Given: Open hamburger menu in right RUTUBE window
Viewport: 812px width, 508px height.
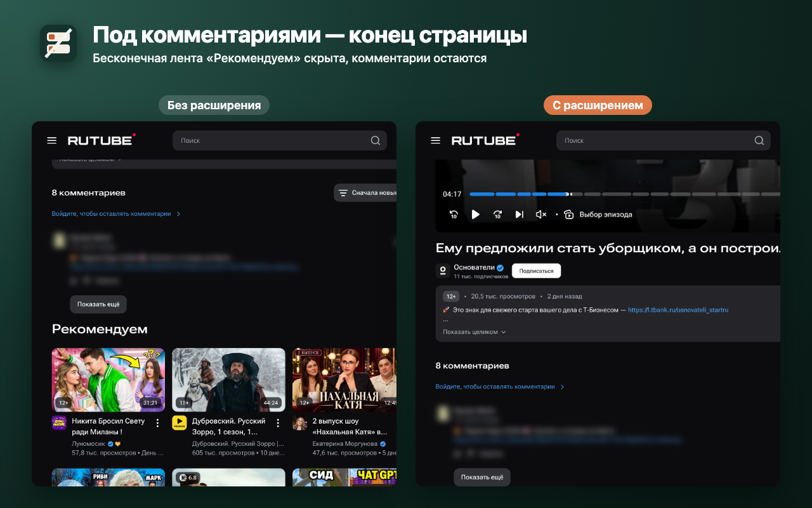Looking at the screenshot, I should pyautogui.click(x=436, y=140).
